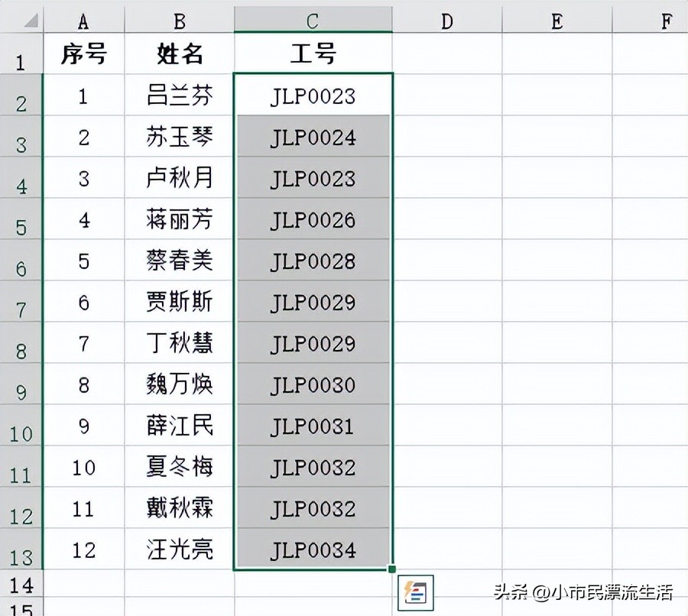
Task: Click the cell JLP0028
Action: point(313,260)
